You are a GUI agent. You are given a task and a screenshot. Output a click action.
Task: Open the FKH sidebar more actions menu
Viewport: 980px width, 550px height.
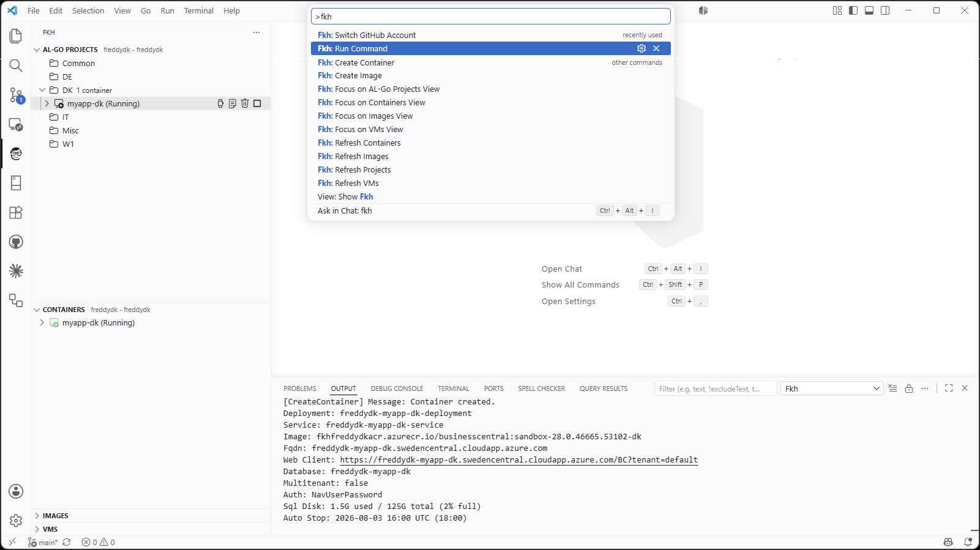pyautogui.click(x=256, y=32)
